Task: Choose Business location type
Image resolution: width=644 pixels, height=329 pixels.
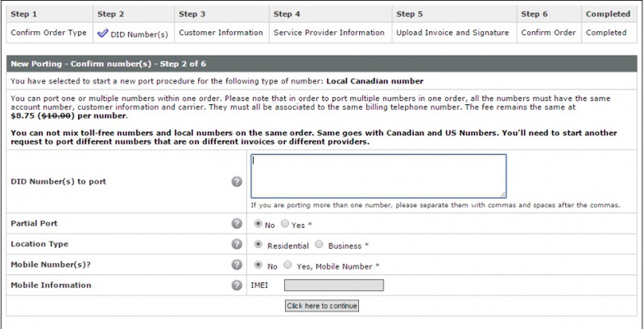Action: tap(319, 244)
